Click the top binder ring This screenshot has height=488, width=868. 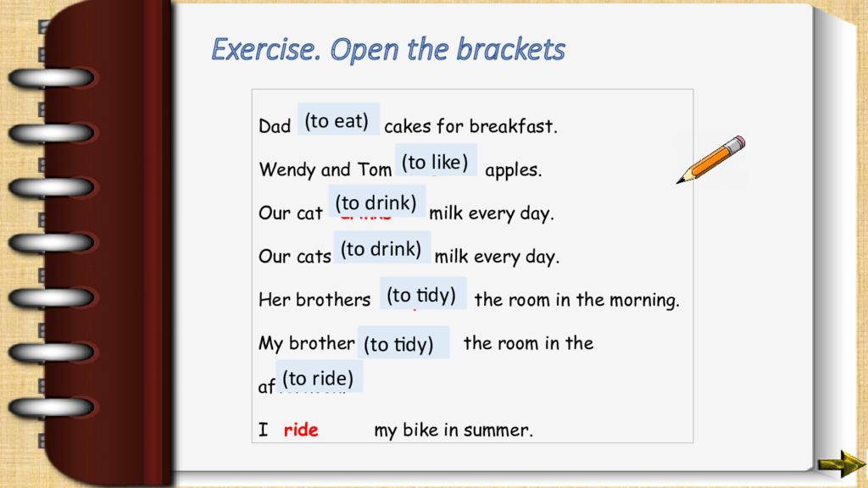coord(51,78)
